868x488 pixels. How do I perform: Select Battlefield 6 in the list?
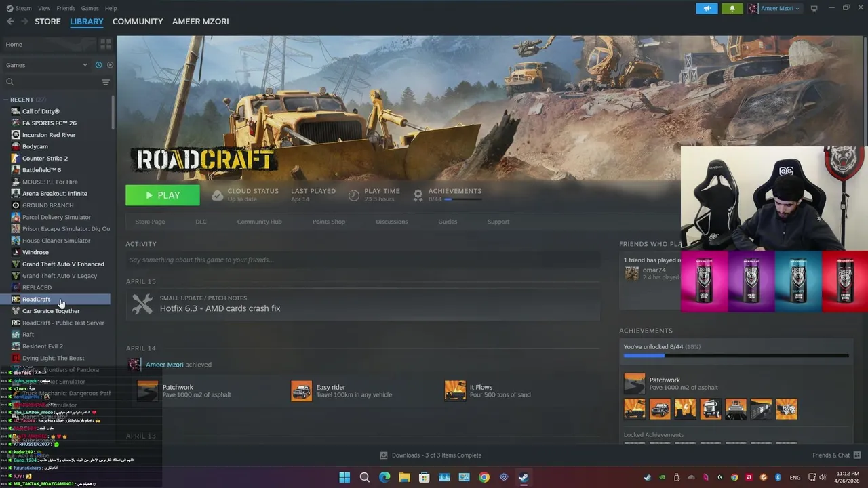(41, 170)
